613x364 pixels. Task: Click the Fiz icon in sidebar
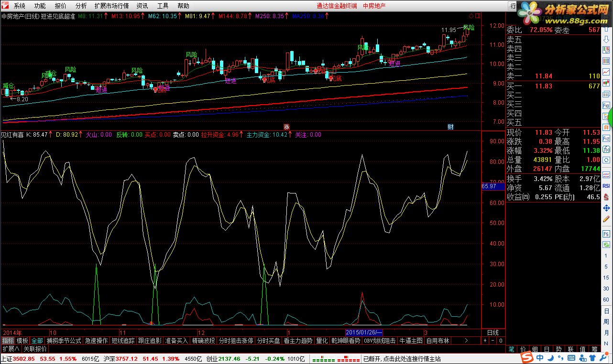pos(606,139)
